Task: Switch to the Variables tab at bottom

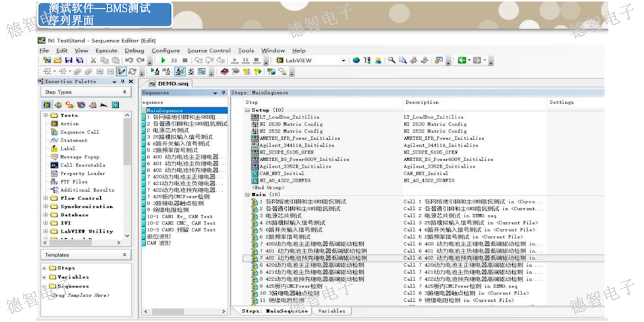Action: (x=332, y=311)
